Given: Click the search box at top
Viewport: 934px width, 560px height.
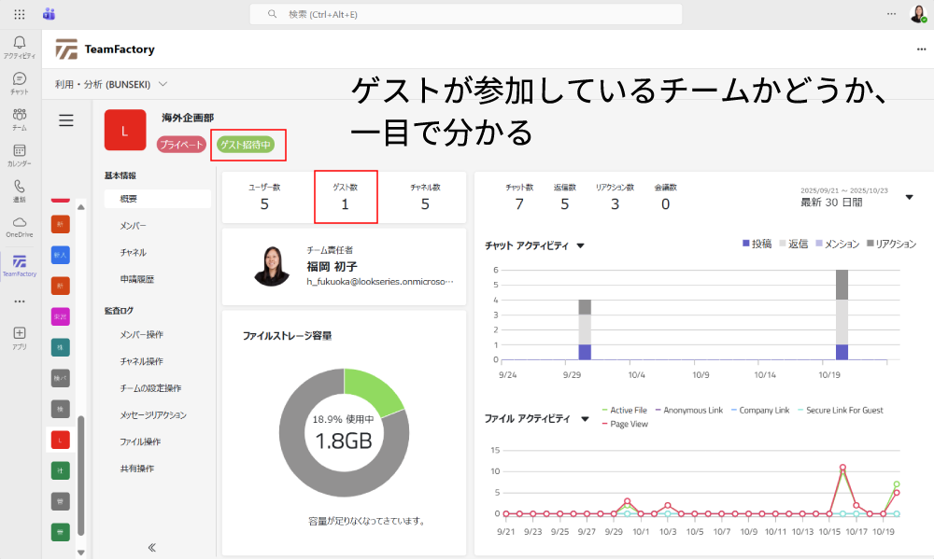Looking at the screenshot, I should pos(465,14).
